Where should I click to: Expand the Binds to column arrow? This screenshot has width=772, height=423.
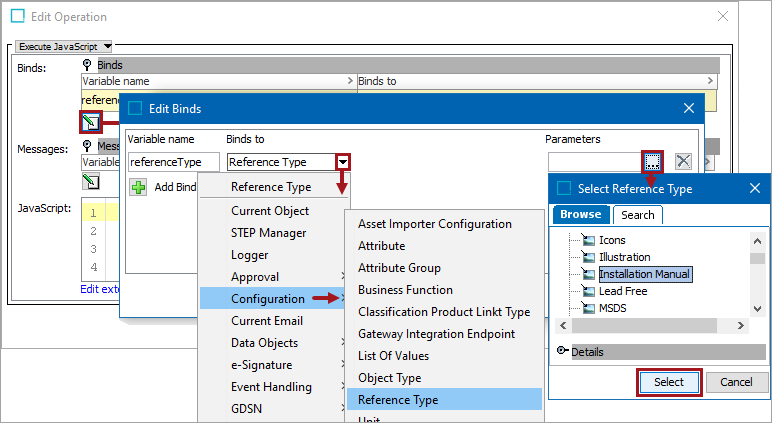(x=710, y=81)
